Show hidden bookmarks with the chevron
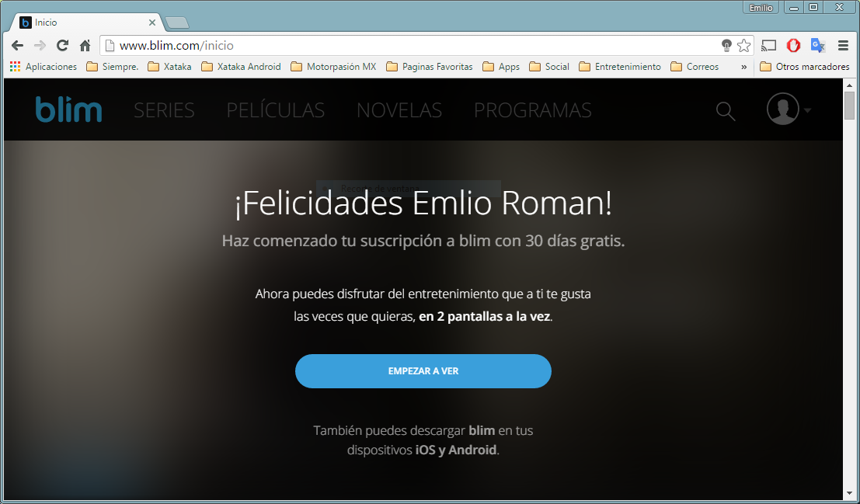The image size is (860, 504). click(x=743, y=67)
